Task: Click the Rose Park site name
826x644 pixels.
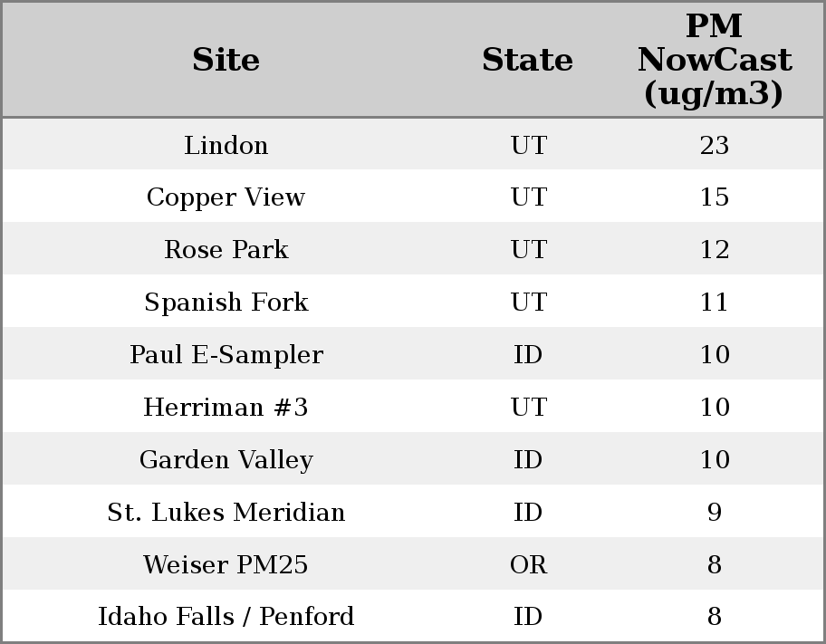Action: [x=226, y=250]
